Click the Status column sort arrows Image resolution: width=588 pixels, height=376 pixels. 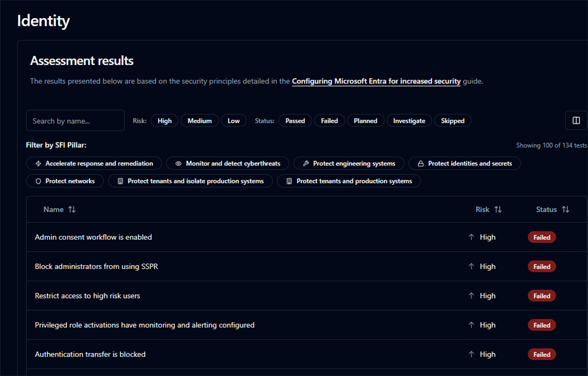(x=565, y=209)
